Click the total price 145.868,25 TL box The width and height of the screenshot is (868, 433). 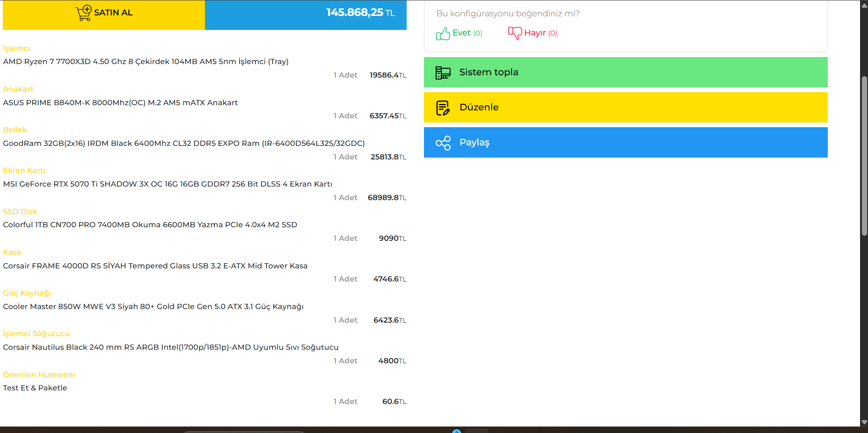pos(306,14)
